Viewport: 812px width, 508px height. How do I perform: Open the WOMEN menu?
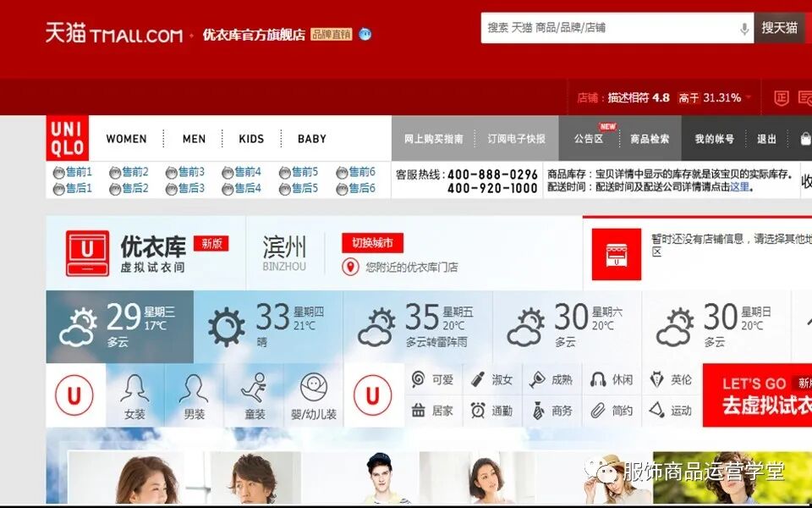(x=126, y=139)
